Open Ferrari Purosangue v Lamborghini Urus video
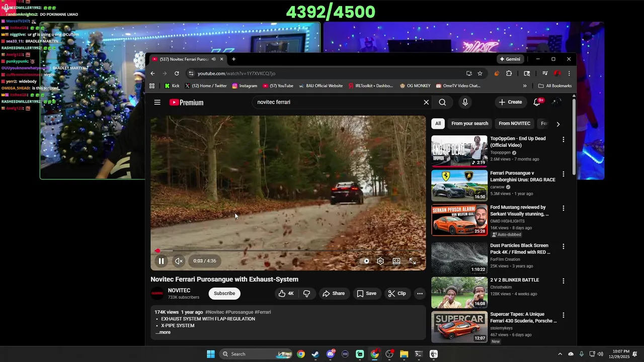Screen dimensions: 644x362 click(x=459, y=186)
